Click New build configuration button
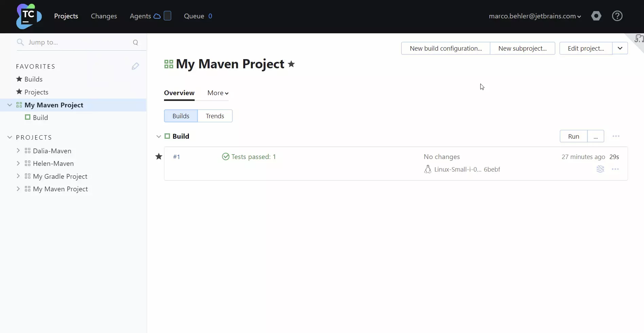The height and width of the screenshot is (333, 644). click(x=445, y=48)
